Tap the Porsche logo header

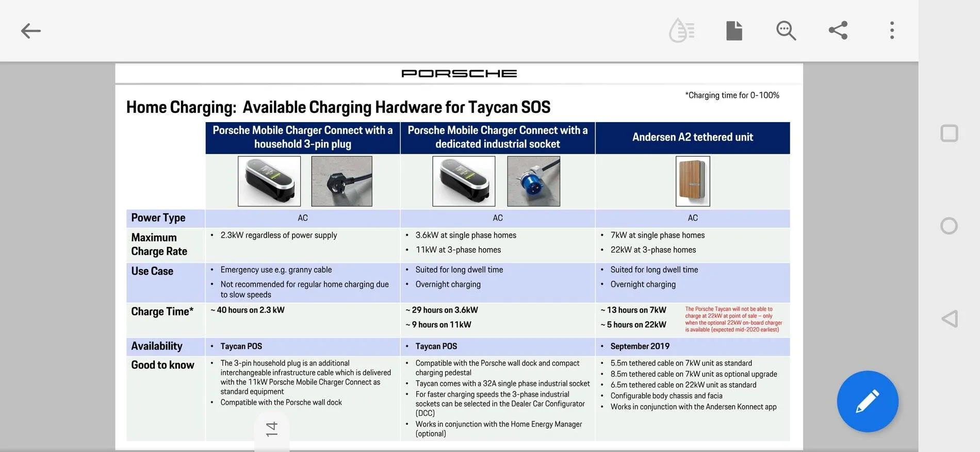tap(459, 73)
